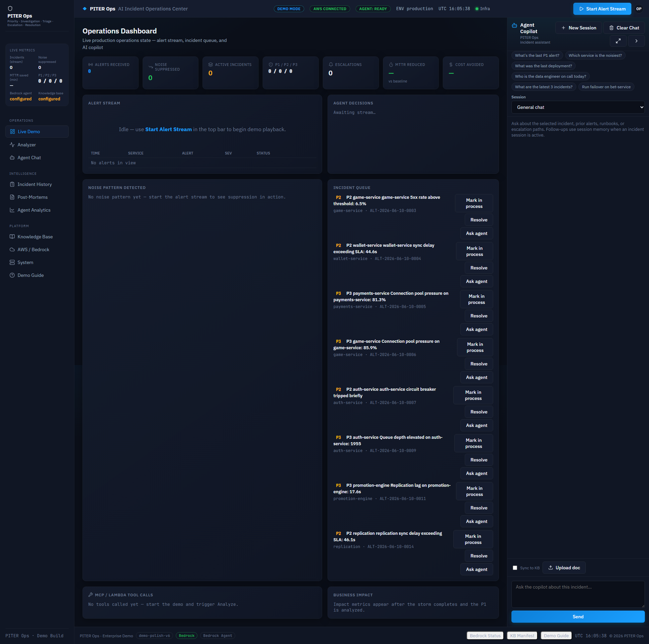Click the Knowledge Base book icon

[12, 237]
